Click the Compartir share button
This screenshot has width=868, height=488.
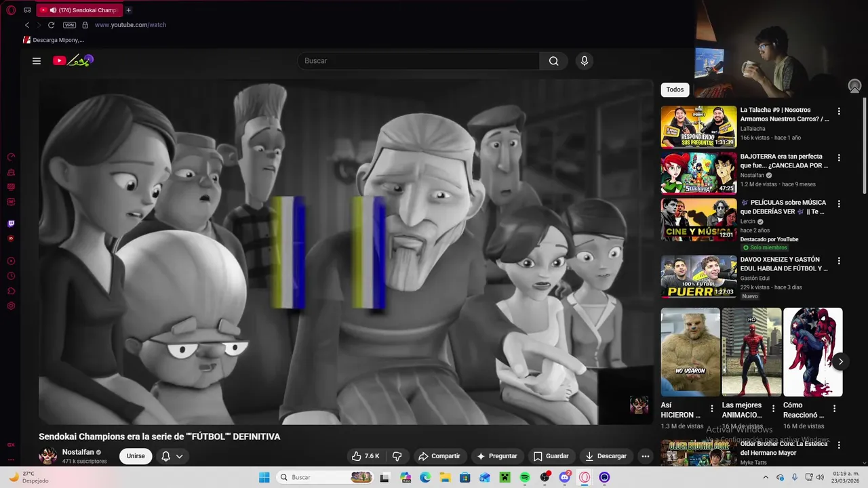pyautogui.click(x=439, y=456)
